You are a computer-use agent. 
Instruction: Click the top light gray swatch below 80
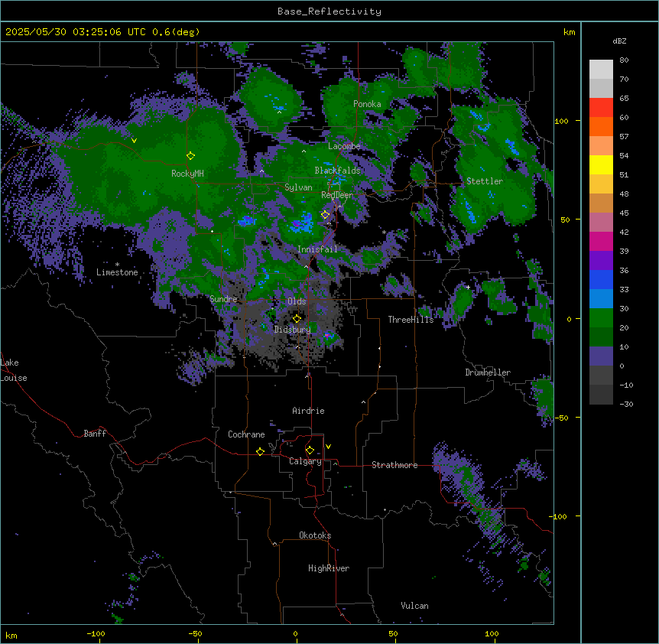coord(601,70)
